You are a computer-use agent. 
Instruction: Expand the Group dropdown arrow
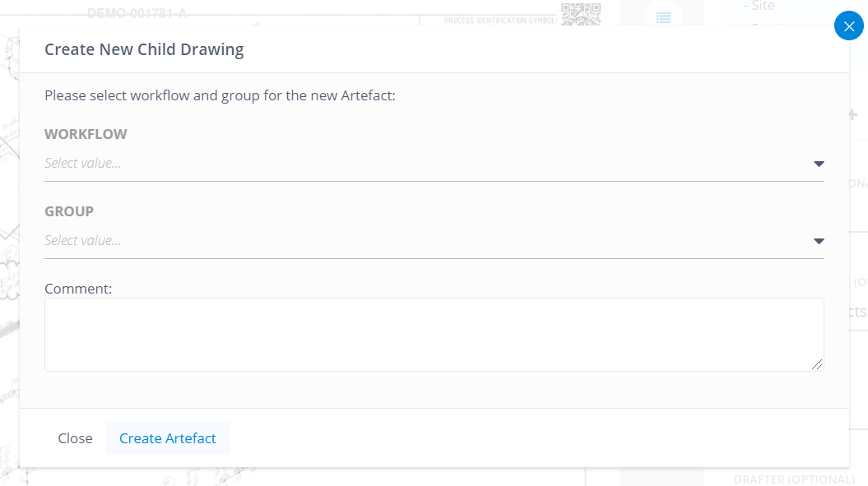point(819,241)
